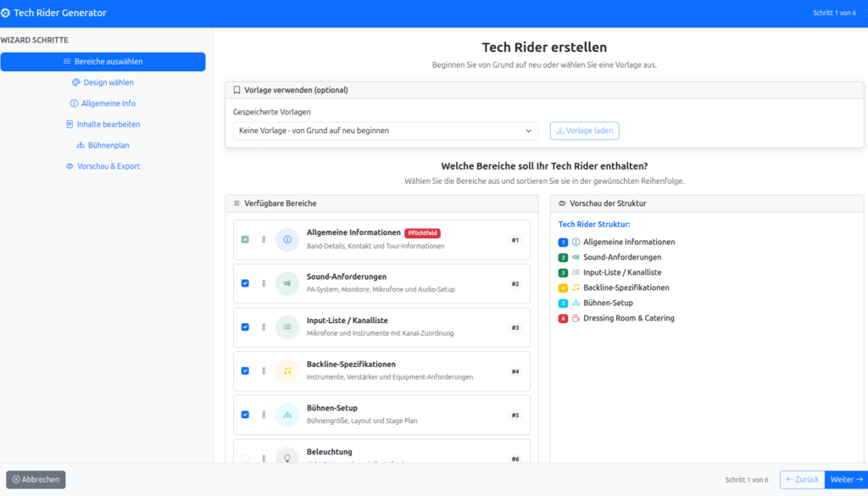This screenshot has height=496, width=868.
Task: Enable the Beleuchtung checkbox
Action: pyautogui.click(x=245, y=458)
